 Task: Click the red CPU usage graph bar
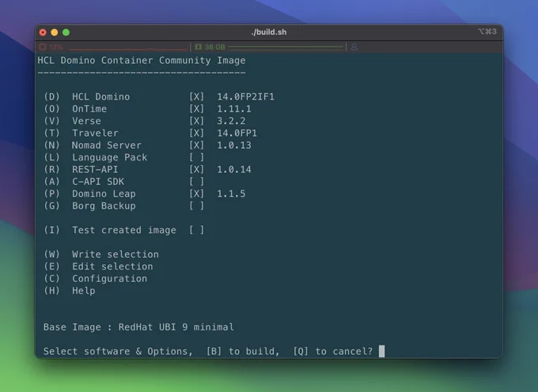click(x=128, y=47)
